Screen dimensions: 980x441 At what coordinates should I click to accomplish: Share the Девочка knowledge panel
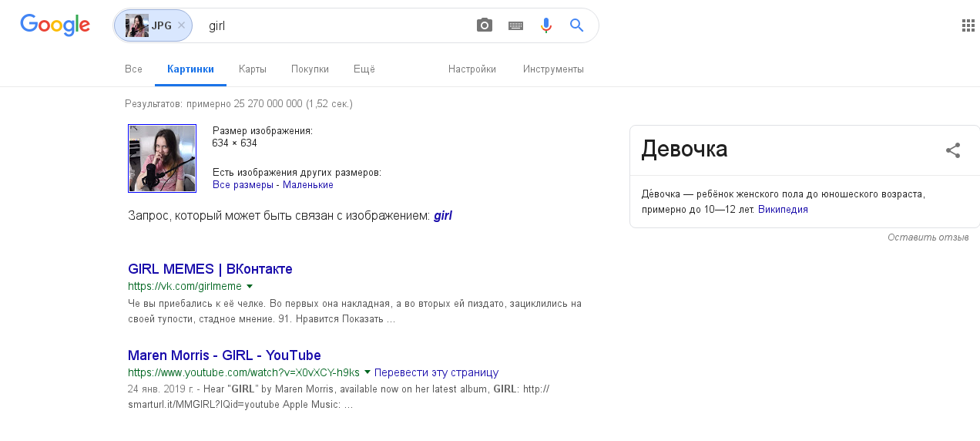coord(953,150)
